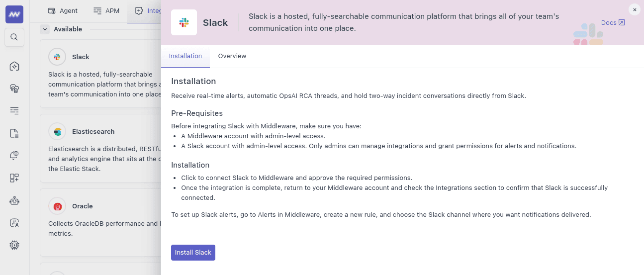The height and width of the screenshot is (275, 644).
Task: Open the alerts bell icon in the sidebar
Action: [14, 156]
